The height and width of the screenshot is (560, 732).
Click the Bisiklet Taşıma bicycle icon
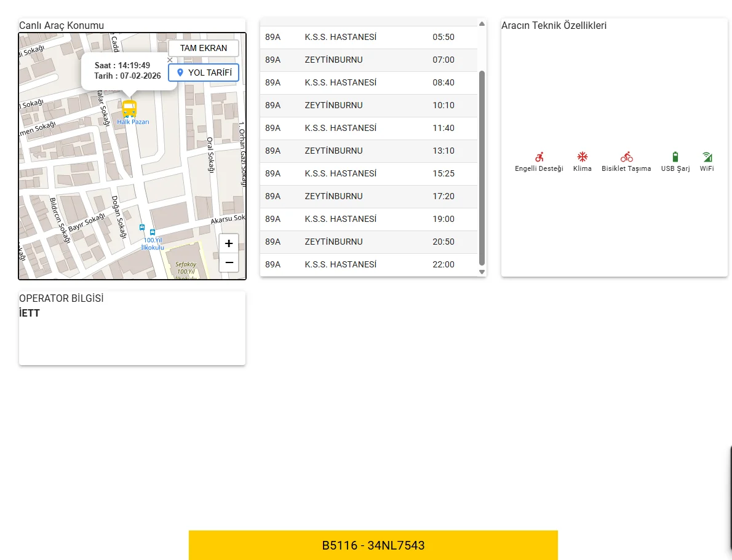(x=626, y=157)
